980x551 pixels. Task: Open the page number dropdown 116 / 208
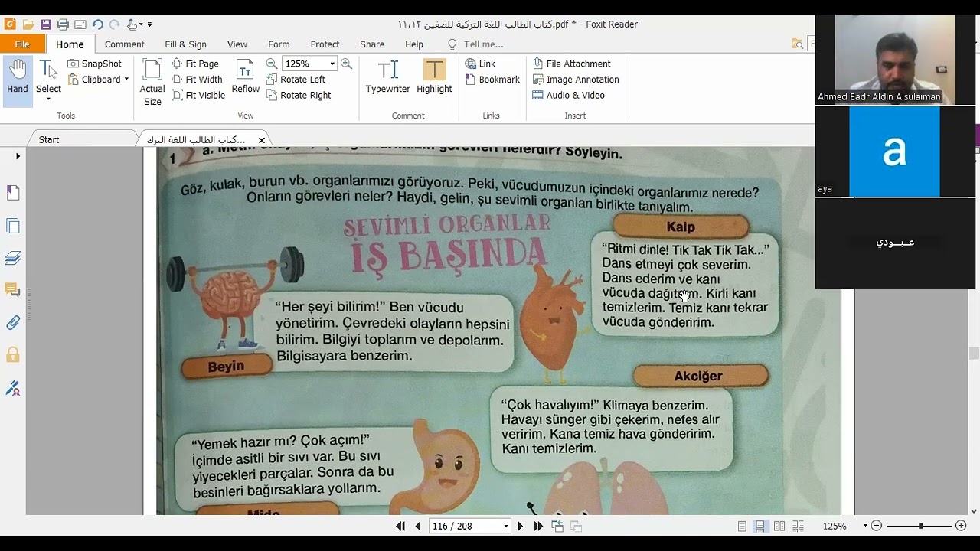pyautogui.click(x=505, y=527)
